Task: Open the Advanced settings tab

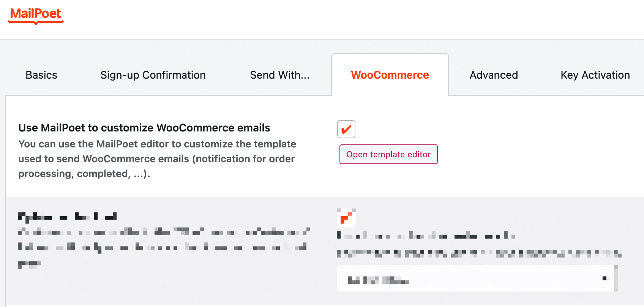Action: pyautogui.click(x=494, y=75)
